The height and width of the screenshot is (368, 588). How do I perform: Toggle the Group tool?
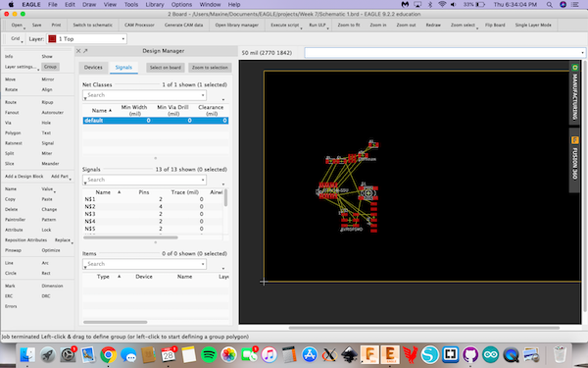(50, 67)
